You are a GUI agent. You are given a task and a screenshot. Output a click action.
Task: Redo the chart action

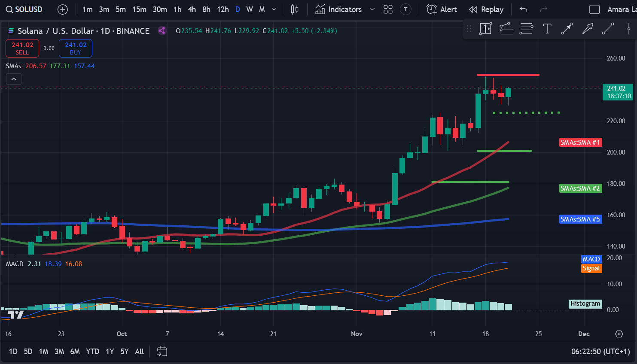click(543, 9)
